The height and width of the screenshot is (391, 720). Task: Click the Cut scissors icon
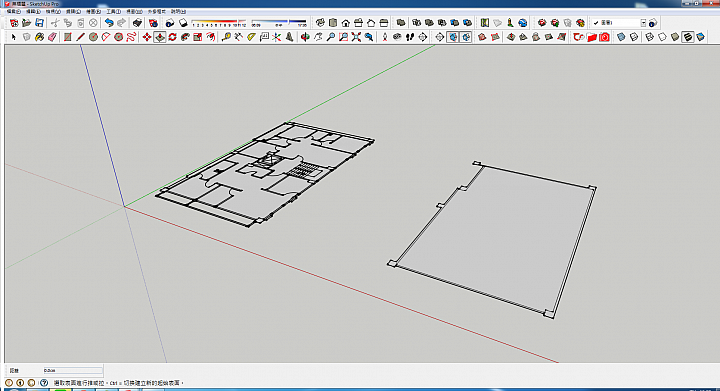(x=55, y=22)
